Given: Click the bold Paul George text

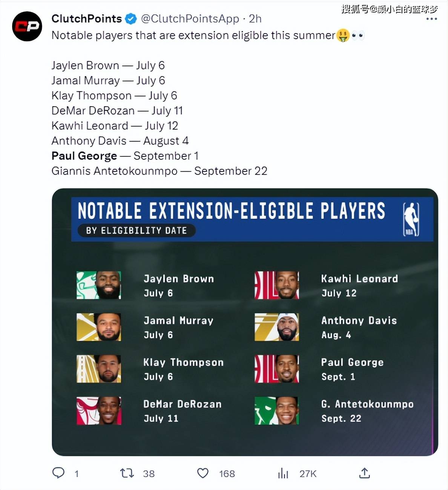Looking at the screenshot, I should (x=84, y=156).
